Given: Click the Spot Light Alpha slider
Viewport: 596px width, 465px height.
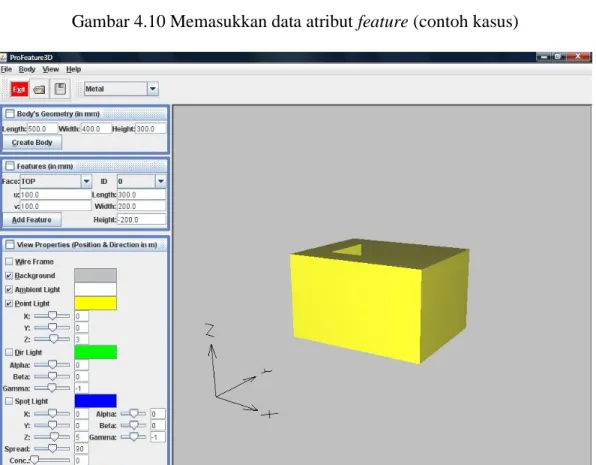Looking at the screenshot, I should (x=133, y=413).
